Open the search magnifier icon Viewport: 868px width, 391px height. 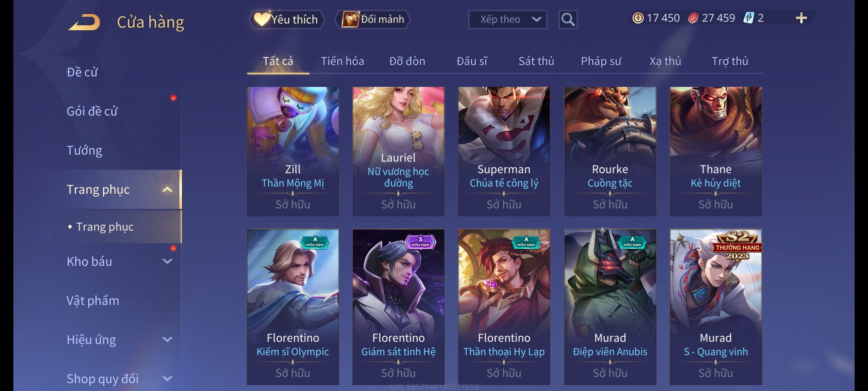coord(568,20)
